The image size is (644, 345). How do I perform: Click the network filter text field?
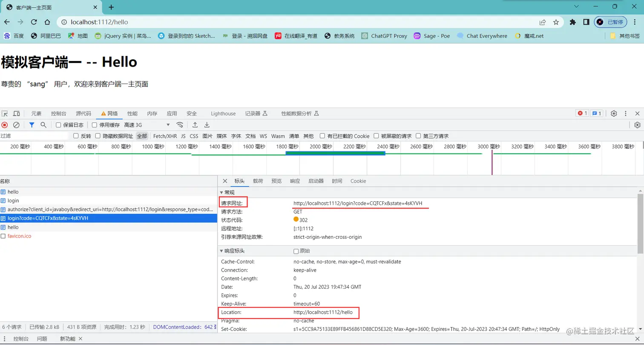[34, 136]
